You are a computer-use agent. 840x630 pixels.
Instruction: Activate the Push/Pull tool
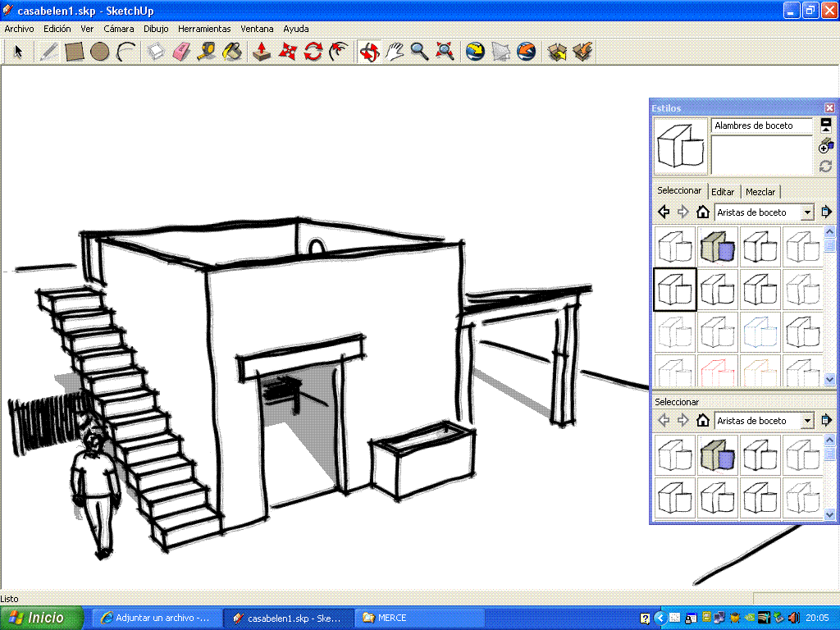(262, 52)
